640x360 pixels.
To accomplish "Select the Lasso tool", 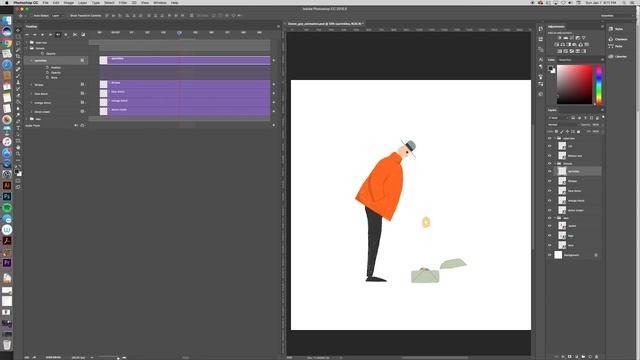I will pyautogui.click(x=18, y=43).
